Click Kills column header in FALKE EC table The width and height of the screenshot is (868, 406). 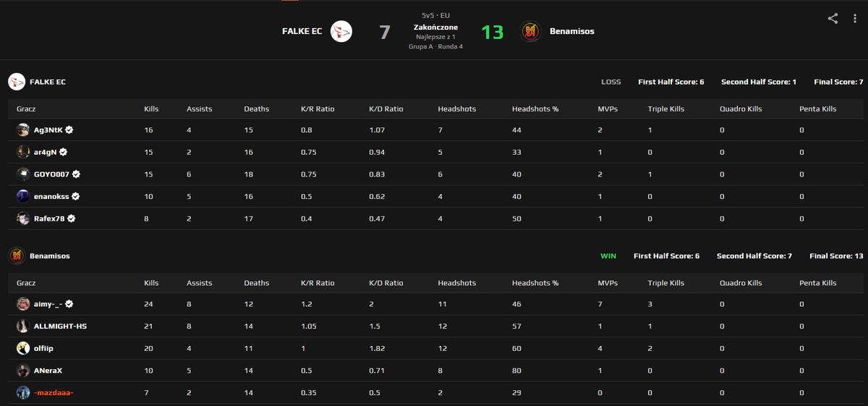pos(151,109)
